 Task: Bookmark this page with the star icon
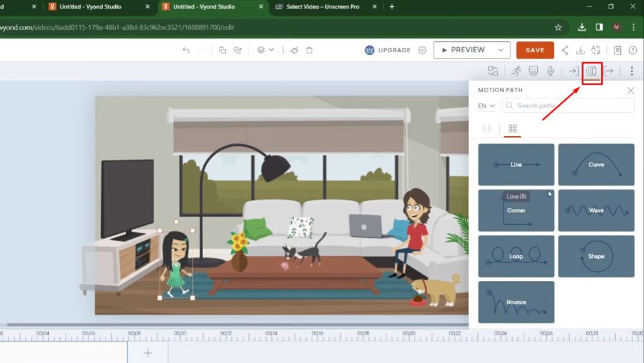[x=558, y=28]
